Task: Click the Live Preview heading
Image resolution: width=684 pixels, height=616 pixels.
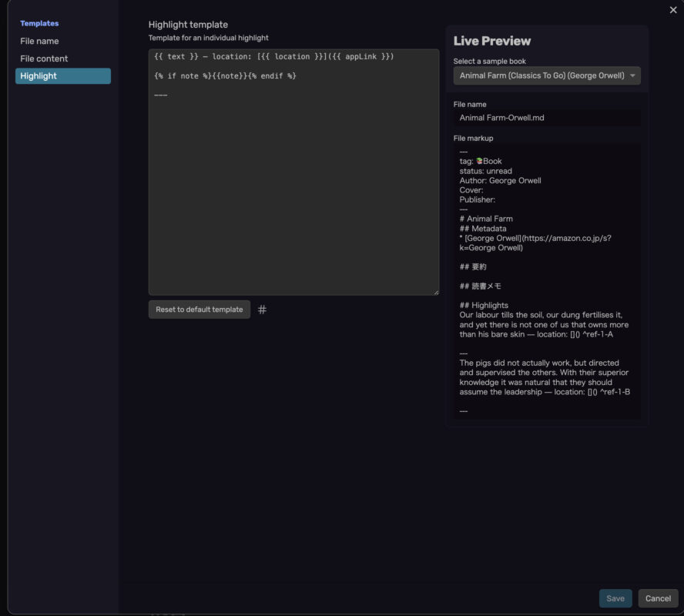Action: [x=491, y=42]
